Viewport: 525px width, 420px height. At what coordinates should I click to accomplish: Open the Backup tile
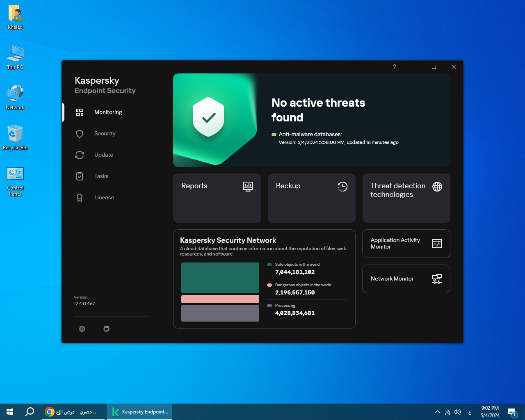pyautogui.click(x=312, y=198)
